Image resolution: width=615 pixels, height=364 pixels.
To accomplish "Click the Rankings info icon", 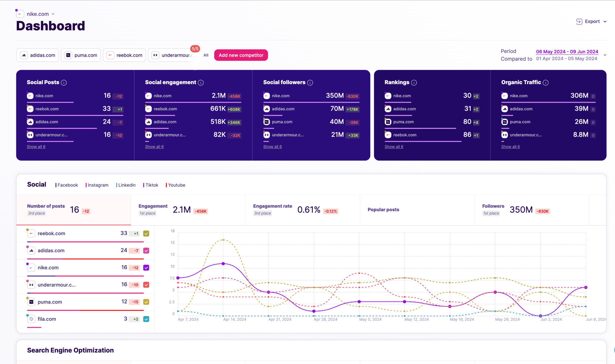I will (x=414, y=83).
